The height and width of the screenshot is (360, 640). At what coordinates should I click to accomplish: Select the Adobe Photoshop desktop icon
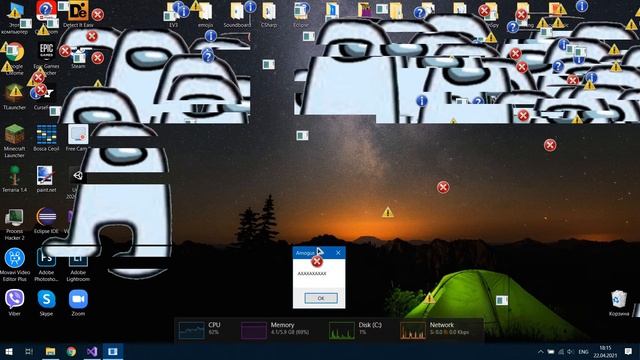pos(46,264)
